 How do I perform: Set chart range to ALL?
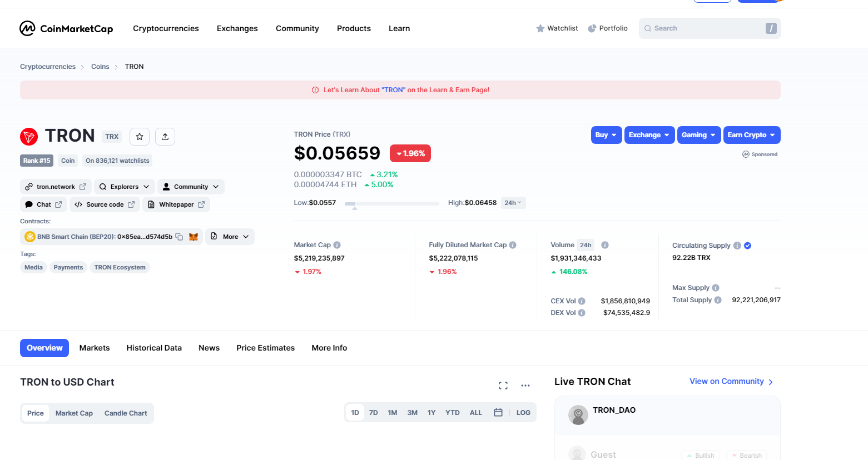point(476,413)
